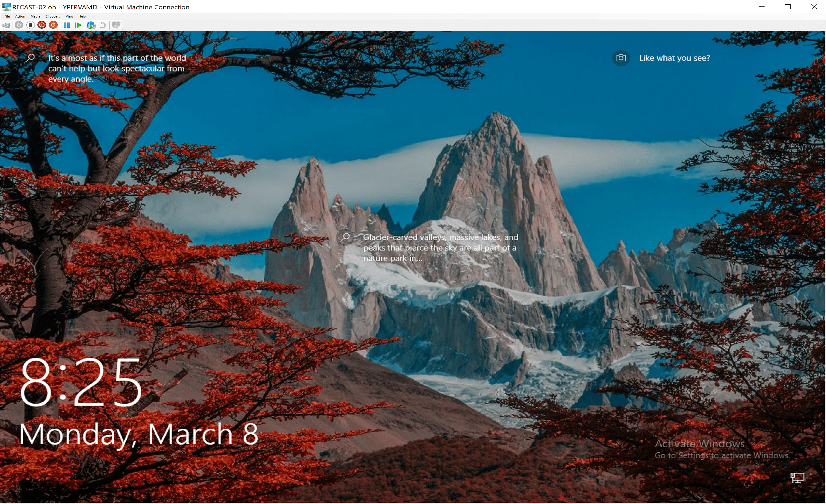Click the greyed-out Start power icon

(19, 25)
